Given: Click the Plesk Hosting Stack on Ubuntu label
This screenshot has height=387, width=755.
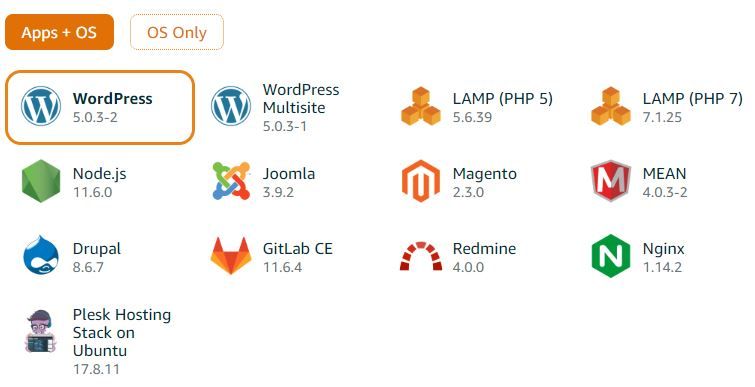Looking at the screenshot, I should pos(122,333).
